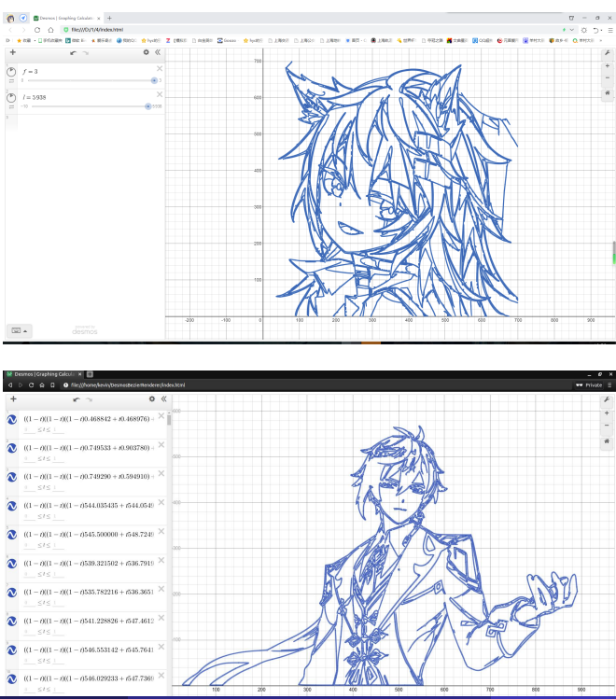Viewport: 616px width, 699px height.
Task: Change animation loop mode for f slider
Action: 11,81
